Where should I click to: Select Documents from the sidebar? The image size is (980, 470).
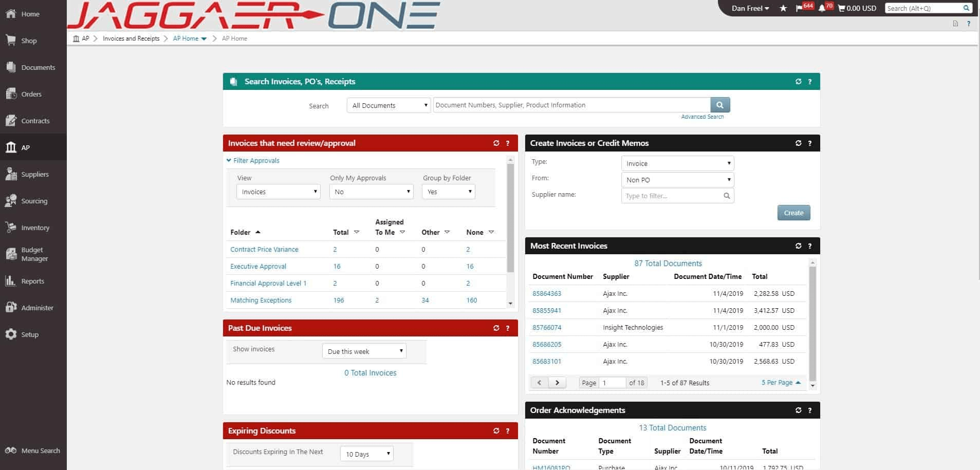(x=38, y=67)
